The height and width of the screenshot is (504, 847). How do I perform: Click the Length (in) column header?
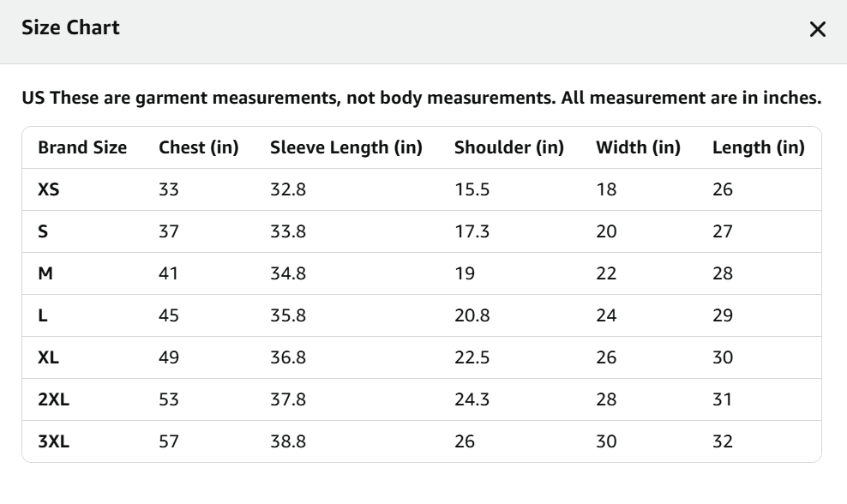pyautogui.click(x=759, y=147)
